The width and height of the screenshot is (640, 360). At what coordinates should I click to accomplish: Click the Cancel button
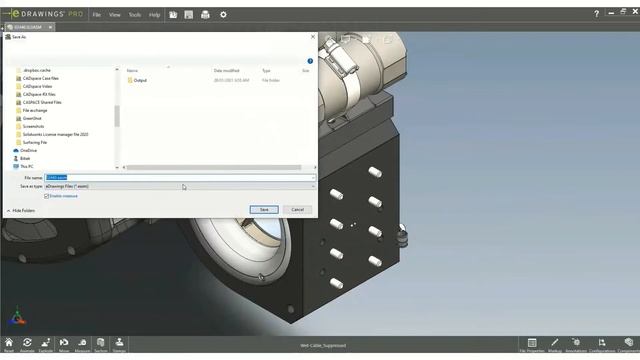coord(298,209)
